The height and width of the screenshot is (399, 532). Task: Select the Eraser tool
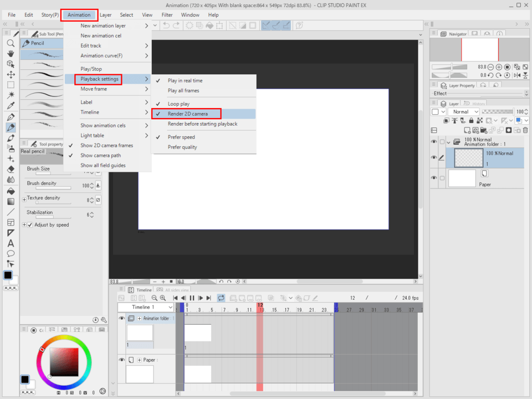11,169
